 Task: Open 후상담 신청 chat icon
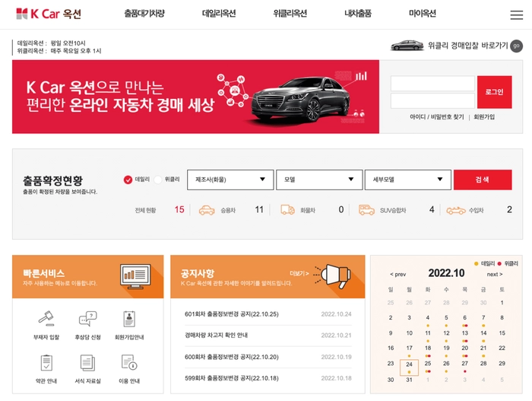click(88, 318)
